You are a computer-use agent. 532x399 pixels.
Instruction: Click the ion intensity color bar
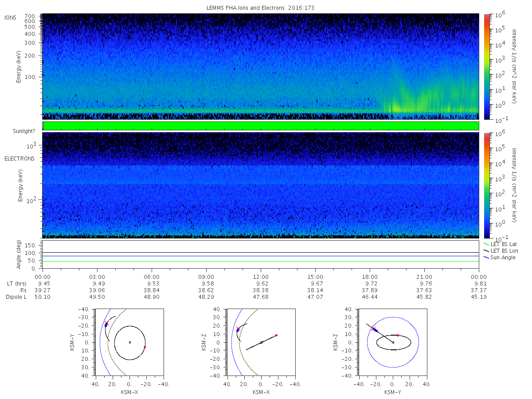pos(486,66)
